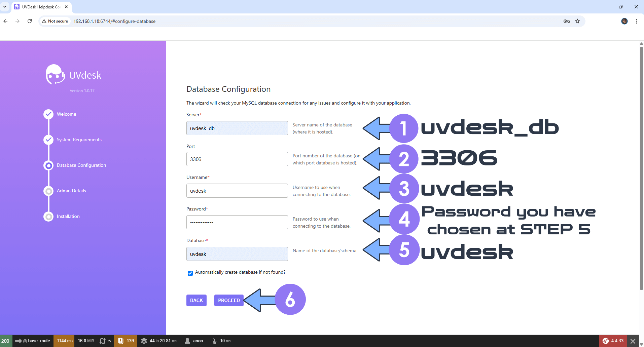Focus the Username input field
Screen dimensions: 644x347
[237, 191]
